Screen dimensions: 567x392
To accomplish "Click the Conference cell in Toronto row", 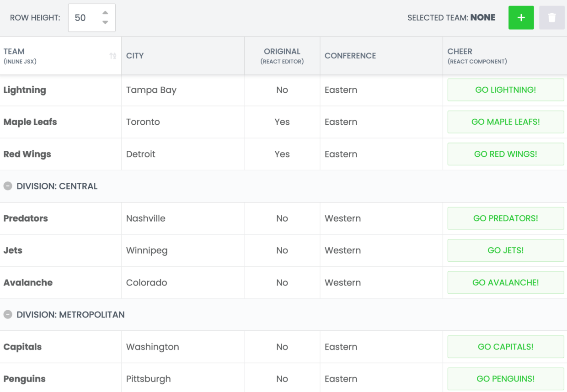I will click(x=381, y=122).
